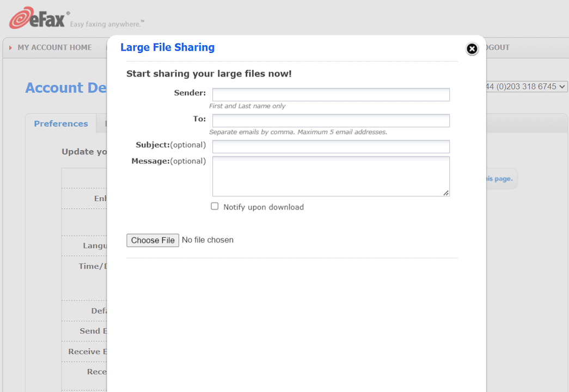Click LOGOUT in the top bar

(497, 47)
